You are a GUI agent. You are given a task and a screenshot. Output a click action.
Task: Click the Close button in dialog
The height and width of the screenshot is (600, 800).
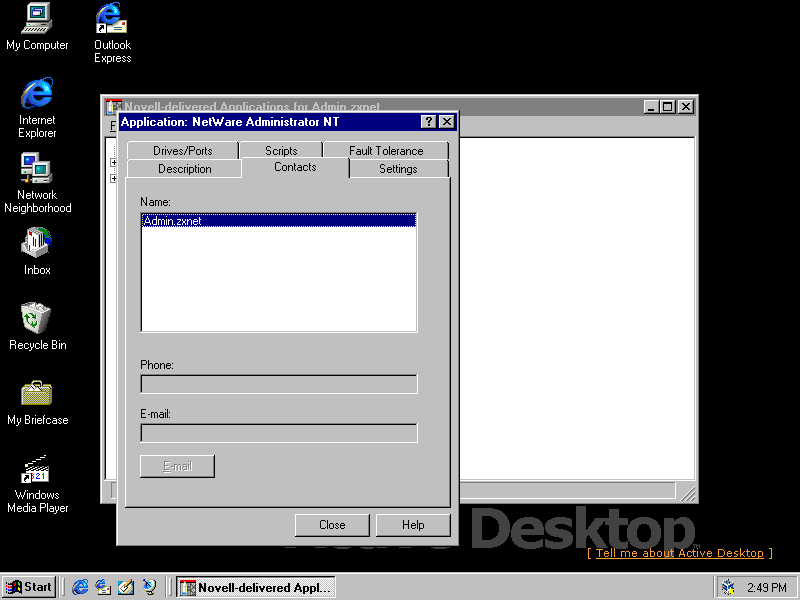click(332, 525)
